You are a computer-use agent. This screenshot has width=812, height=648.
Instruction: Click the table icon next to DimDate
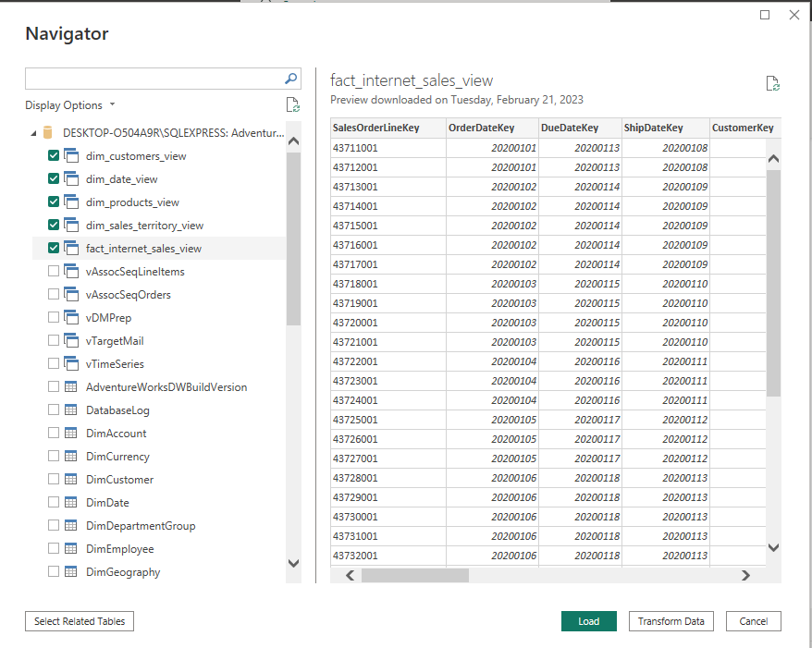point(71,502)
